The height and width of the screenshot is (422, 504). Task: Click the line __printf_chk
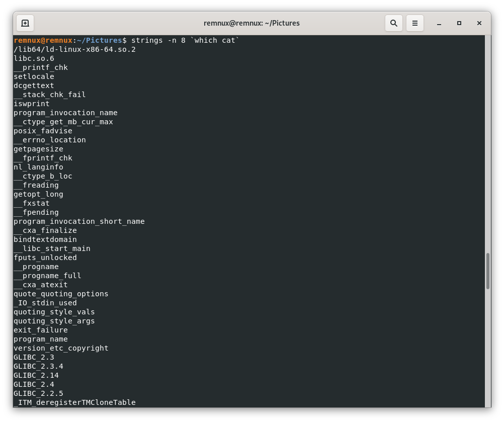(x=41, y=67)
